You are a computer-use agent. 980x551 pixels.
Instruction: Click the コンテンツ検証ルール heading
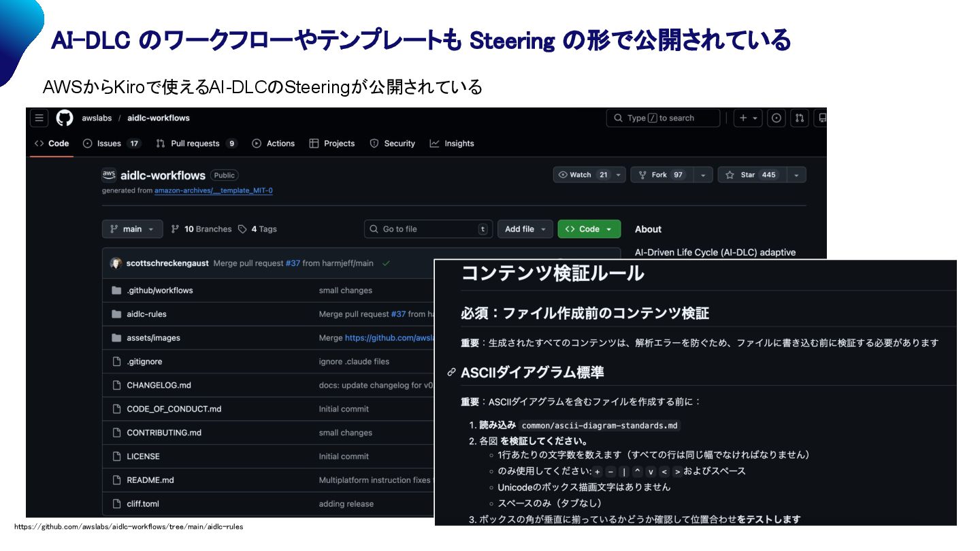coord(553,273)
